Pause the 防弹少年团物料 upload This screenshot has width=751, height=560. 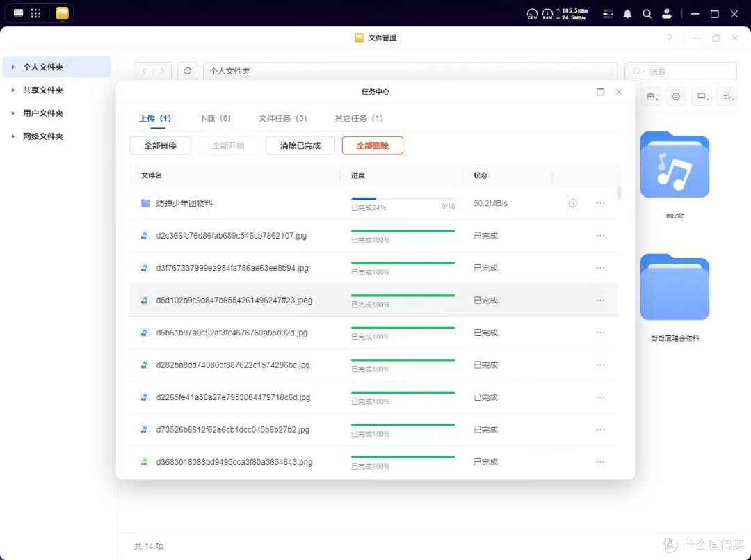572,203
